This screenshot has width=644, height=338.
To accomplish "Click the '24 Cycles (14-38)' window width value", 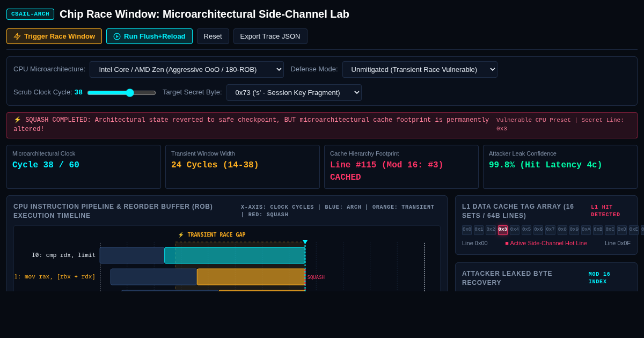I will click(215, 165).
